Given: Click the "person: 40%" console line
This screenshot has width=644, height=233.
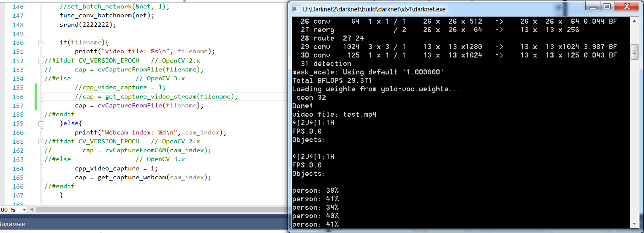Looking at the screenshot, I should [x=315, y=216].
